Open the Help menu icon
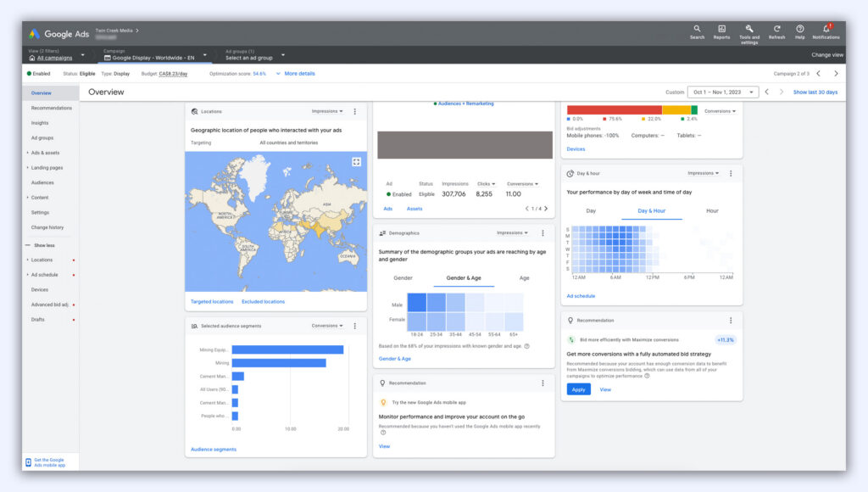 click(x=800, y=32)
